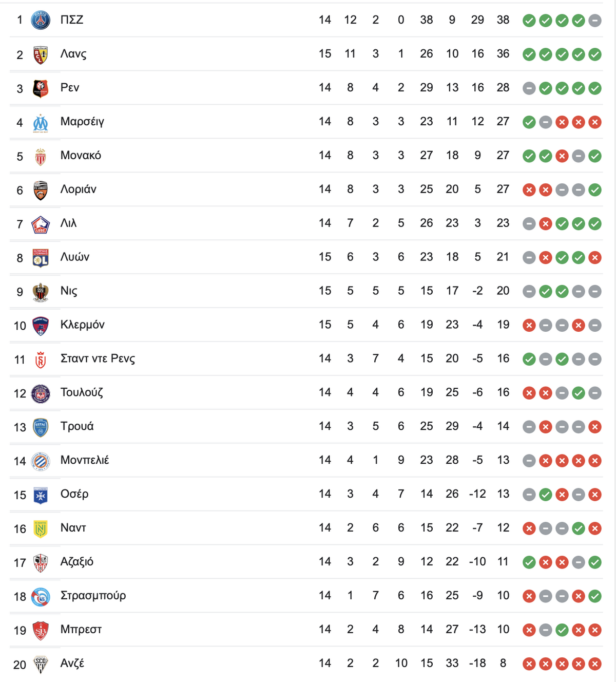The height and width of the screenshot is (682, 616).
Task: Click ΠΣΖ's most recent draw form icon
Action: click(595, 21)
